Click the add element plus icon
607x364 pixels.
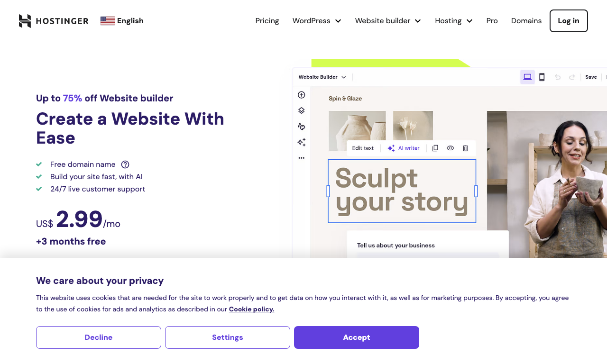tap(301, 95)
